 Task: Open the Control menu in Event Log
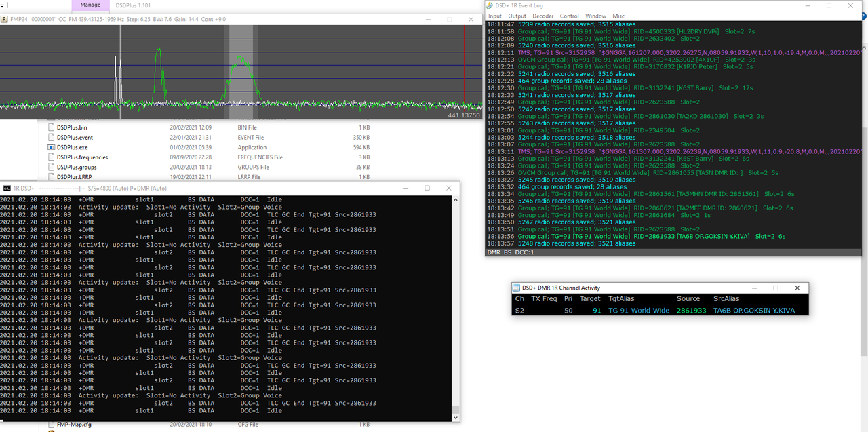tap(569, 16)
